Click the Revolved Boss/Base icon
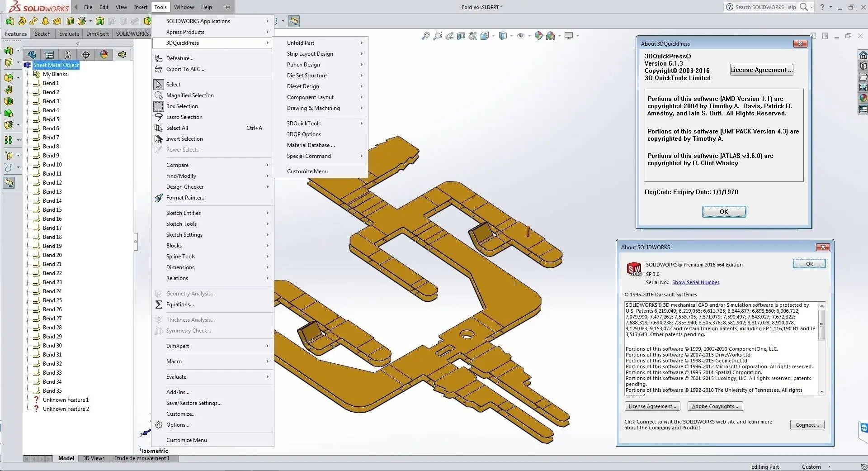 tap(22, 21)
